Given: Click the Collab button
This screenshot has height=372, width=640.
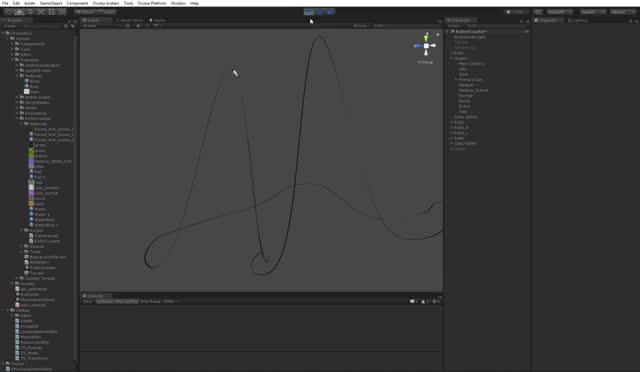Looking at the screenshot, I should (517, 12).
